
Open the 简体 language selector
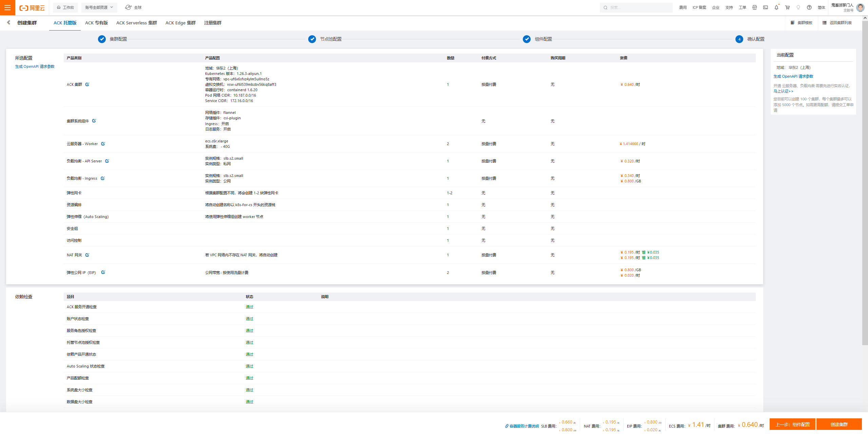[x=821, y=7]
